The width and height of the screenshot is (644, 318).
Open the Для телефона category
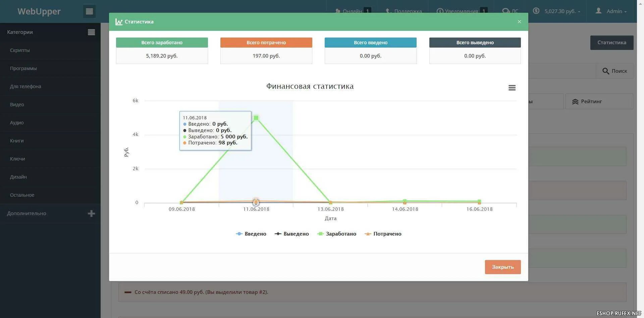tap(25, 86)
